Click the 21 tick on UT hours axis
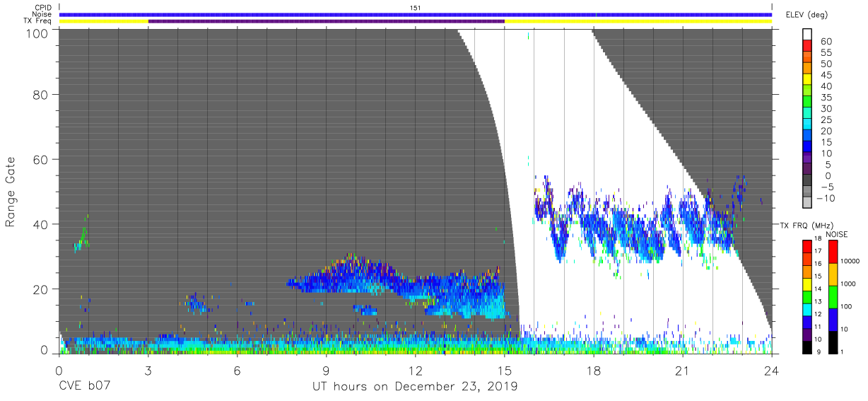Screen dimensions: 868x401 coord(683,371)
